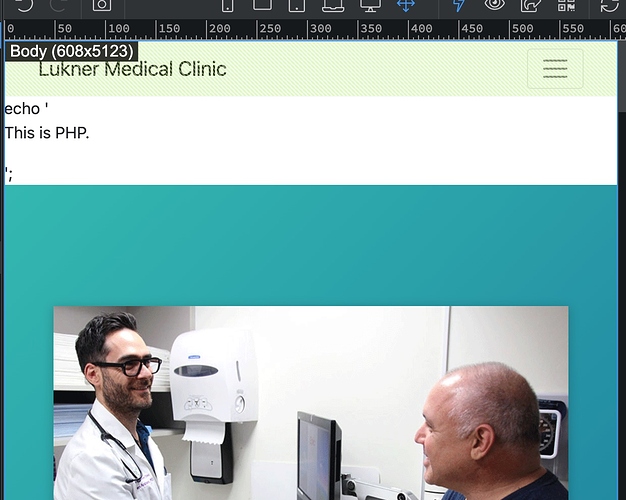The height and width of the screenshot is (500, 626).
Task: Select the laptop device size icon
Action: (333, 5)
